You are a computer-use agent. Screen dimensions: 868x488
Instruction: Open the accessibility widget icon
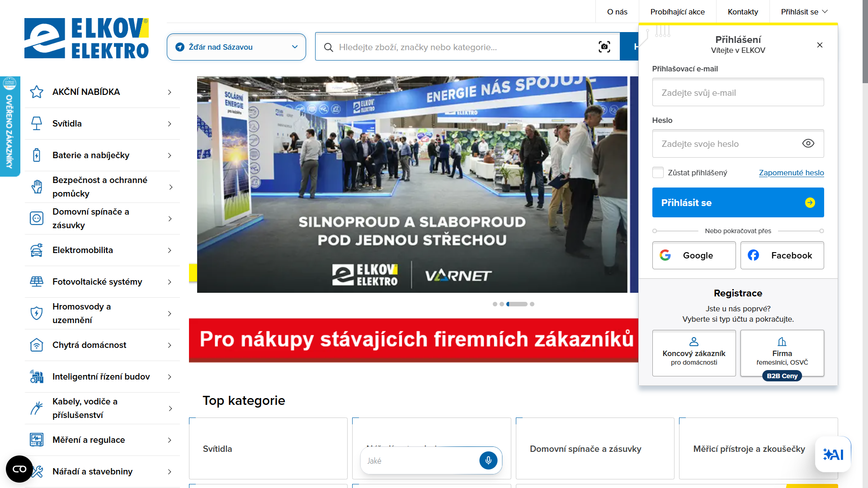pos(19,469)
